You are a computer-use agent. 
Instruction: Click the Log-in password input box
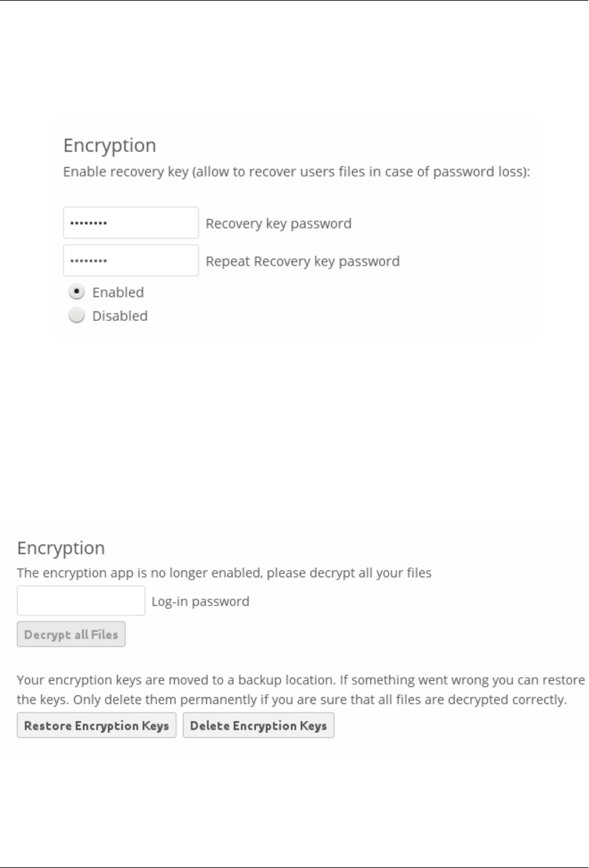click(x=81, y=601)
